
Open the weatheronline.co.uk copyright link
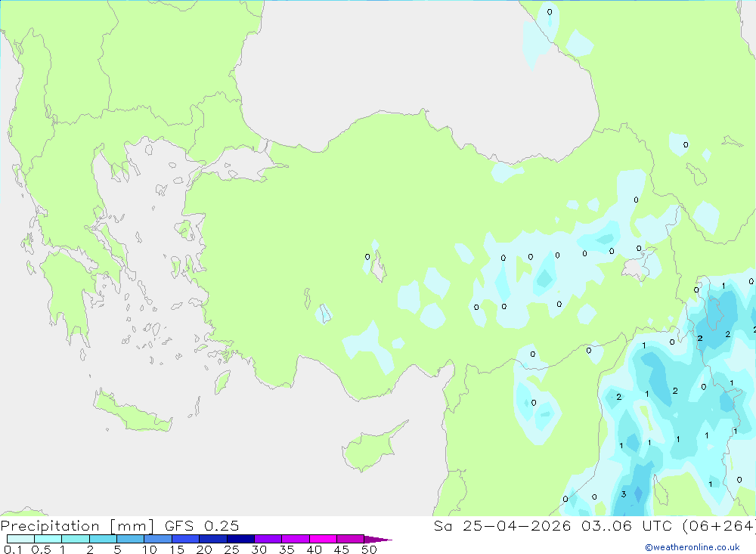point(692,547)
